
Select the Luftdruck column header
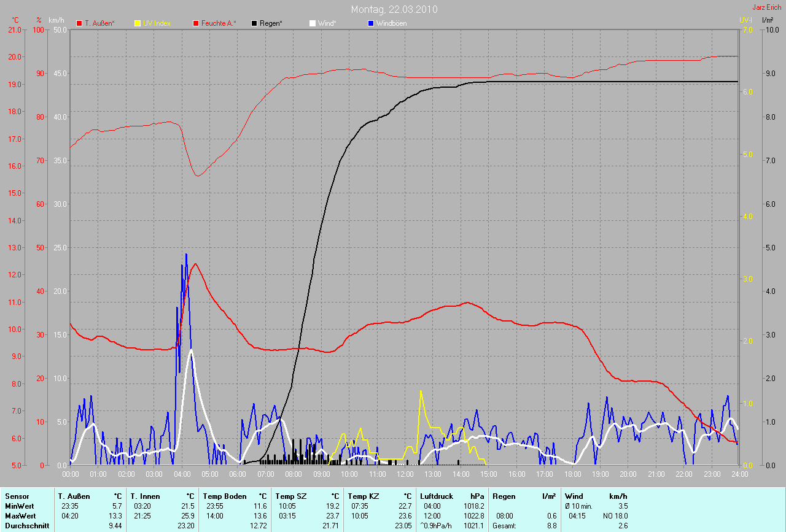437,496
